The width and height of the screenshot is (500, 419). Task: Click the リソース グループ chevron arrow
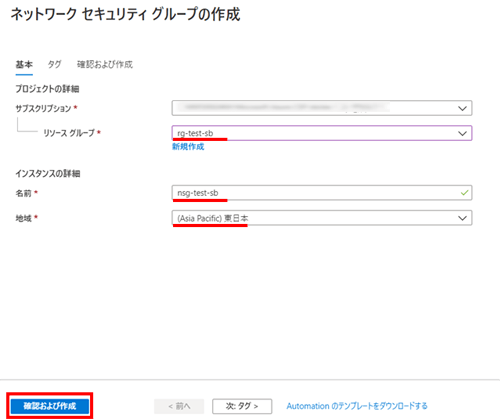pyautogui.click(x=462, y=133)
